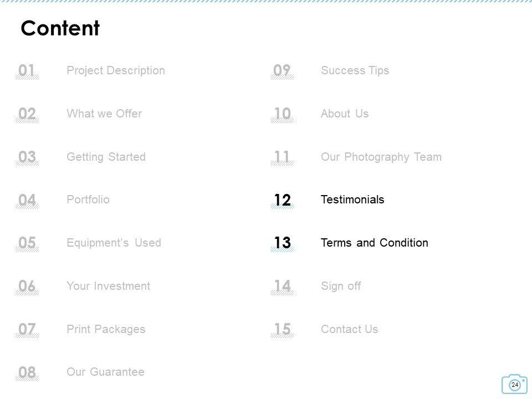Go to the About Us section

click(344, 114)
